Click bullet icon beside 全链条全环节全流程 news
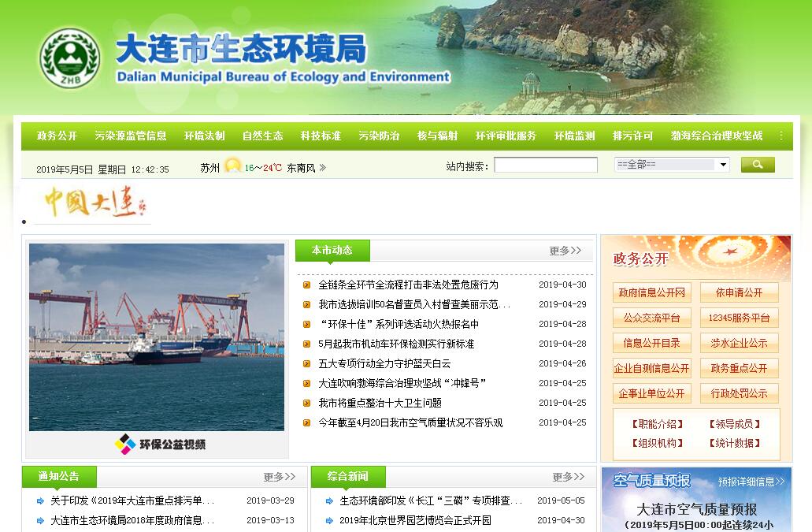This screenshot has width=812, height=532. point(306,285)
